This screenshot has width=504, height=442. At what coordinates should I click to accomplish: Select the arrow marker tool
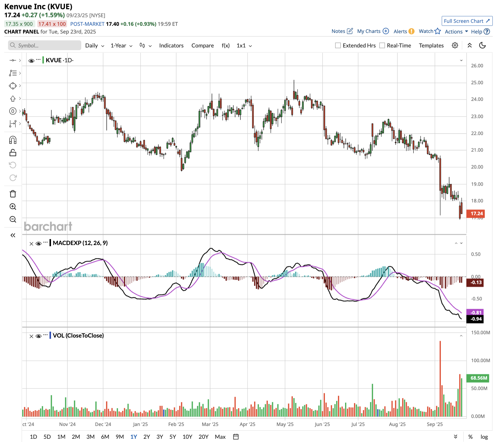[x=12, y=98]
